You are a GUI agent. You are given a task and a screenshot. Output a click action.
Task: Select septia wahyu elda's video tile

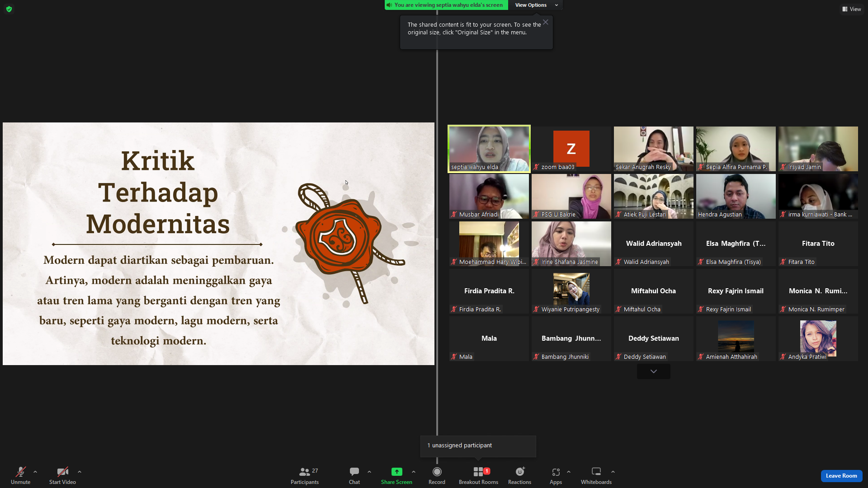(489, 149)
